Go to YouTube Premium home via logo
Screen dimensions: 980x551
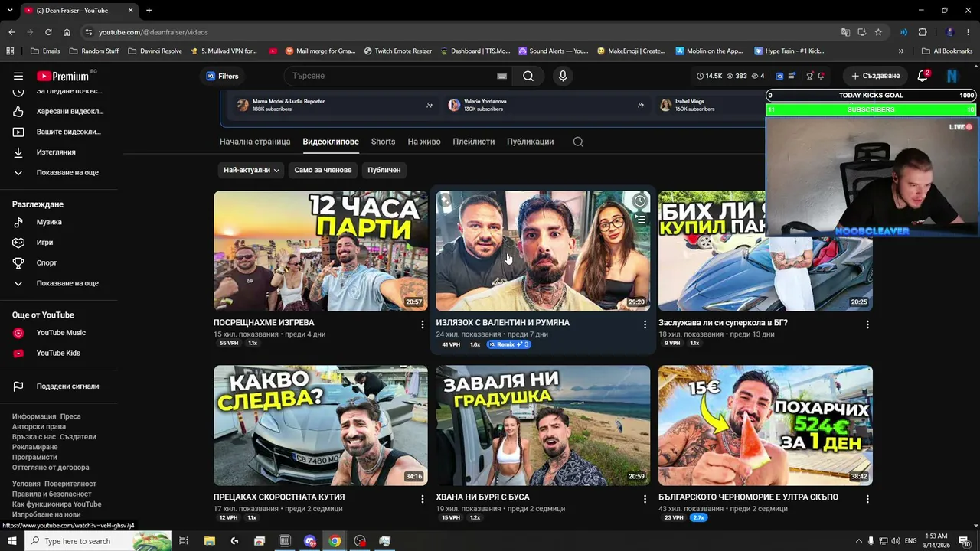coord(64,76)
